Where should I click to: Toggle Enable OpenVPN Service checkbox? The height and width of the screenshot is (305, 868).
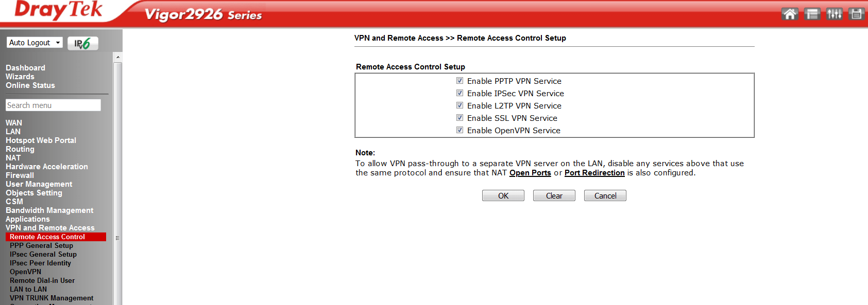tap(459, 130)
